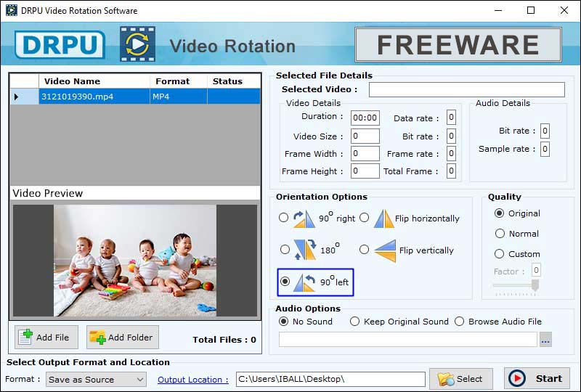Click the audio file path field

click(x=408, y=340)
